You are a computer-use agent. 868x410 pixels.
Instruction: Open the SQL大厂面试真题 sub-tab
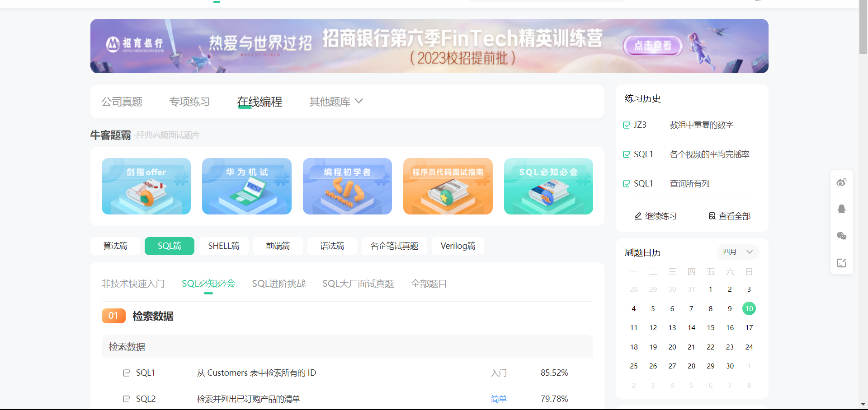(358, 284)
